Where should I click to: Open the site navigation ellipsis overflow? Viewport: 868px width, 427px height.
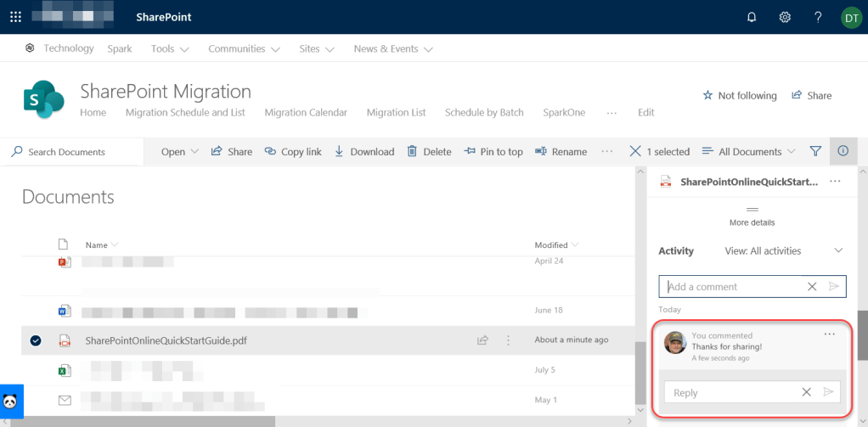pyautogui.click(x=612, y=112)
